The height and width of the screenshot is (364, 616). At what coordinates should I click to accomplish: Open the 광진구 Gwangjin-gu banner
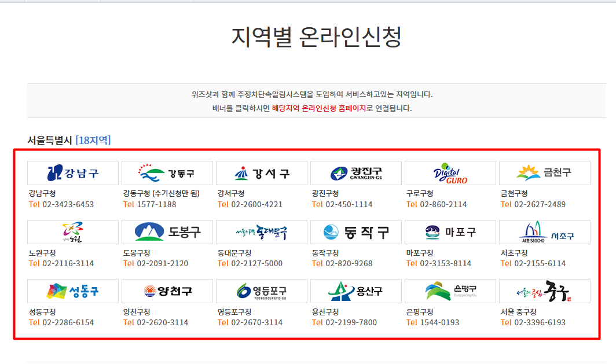tap(355, 173)
